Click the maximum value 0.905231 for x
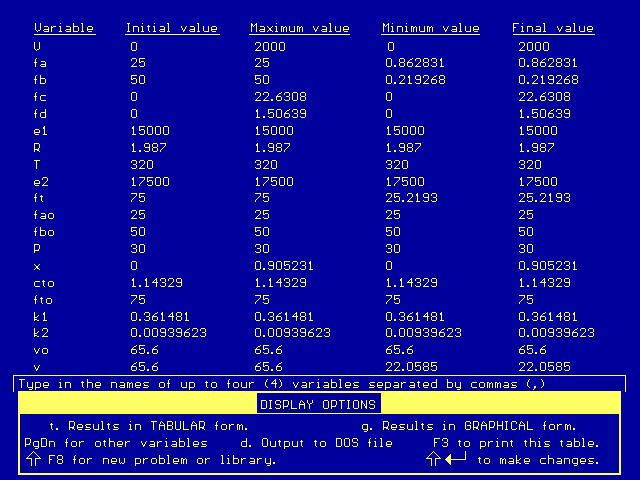The width and height of the screenshot is (640, 480). click(x=286, y=266)
